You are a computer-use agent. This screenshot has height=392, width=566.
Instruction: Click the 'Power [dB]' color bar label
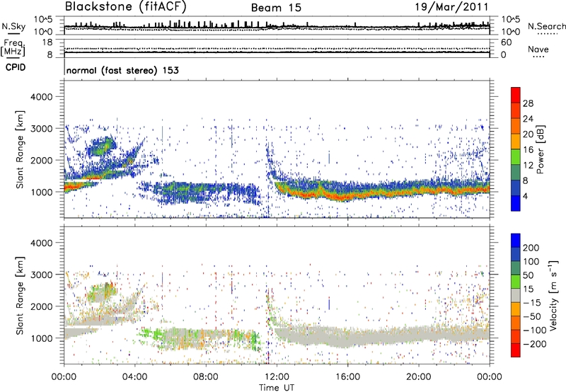(x=540, y=149)
